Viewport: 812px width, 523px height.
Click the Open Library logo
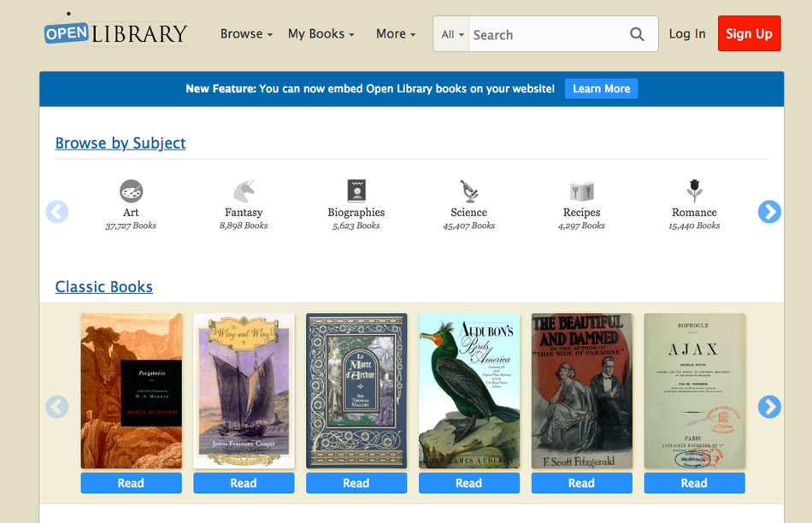pos(116,31)
